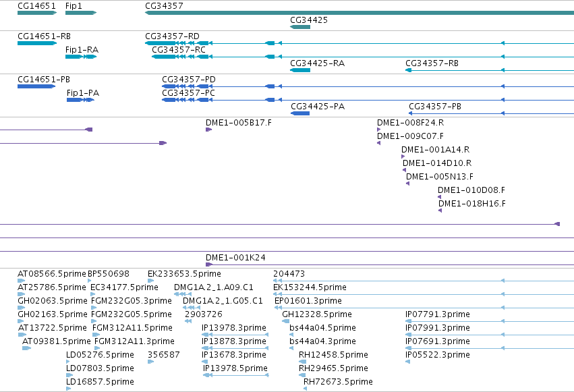Image resolution: width=574 pixels, height=392 pixels.
Task: Click LD07803.5prime label
Action: click(x=100, y=368)
